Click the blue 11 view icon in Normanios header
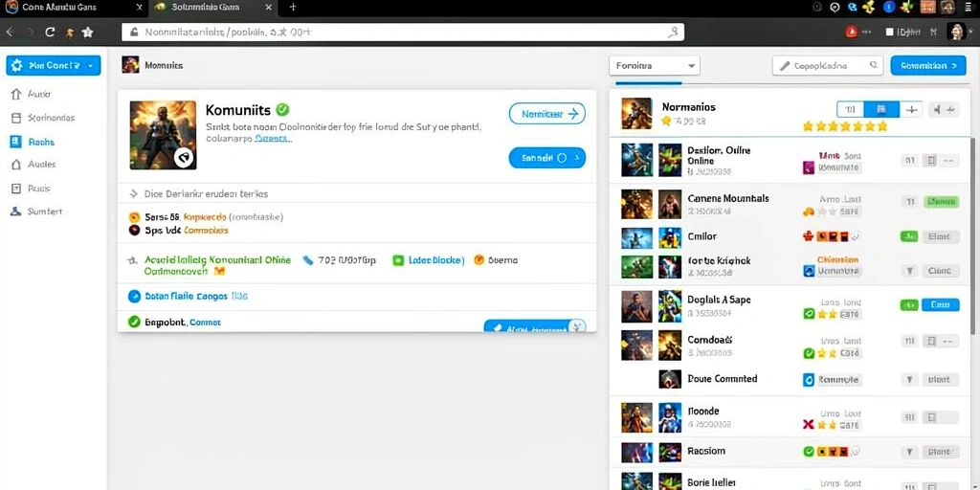The height and width of the screenshot is (490, 980). [850, 109]
